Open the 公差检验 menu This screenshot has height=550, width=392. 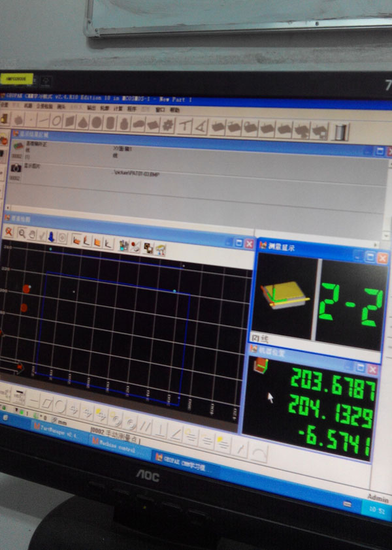[x=44, y=106]
